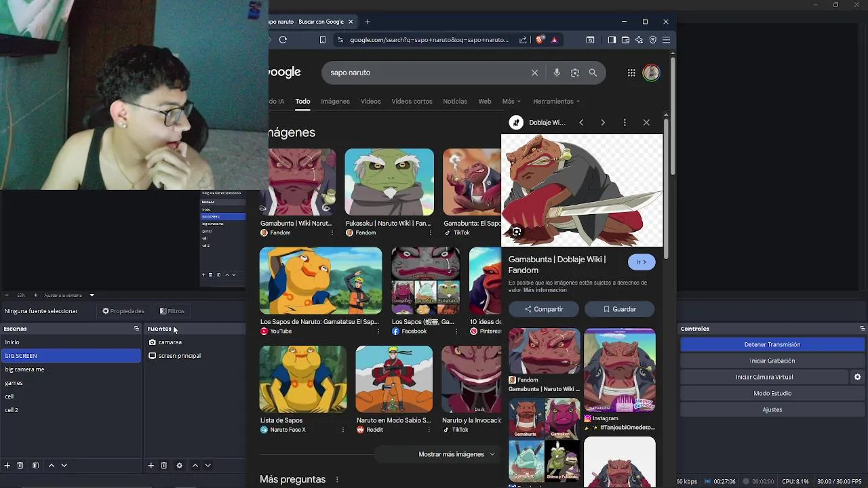Switch to the Web results tab

pyautogui.click(x=484, y=102)
